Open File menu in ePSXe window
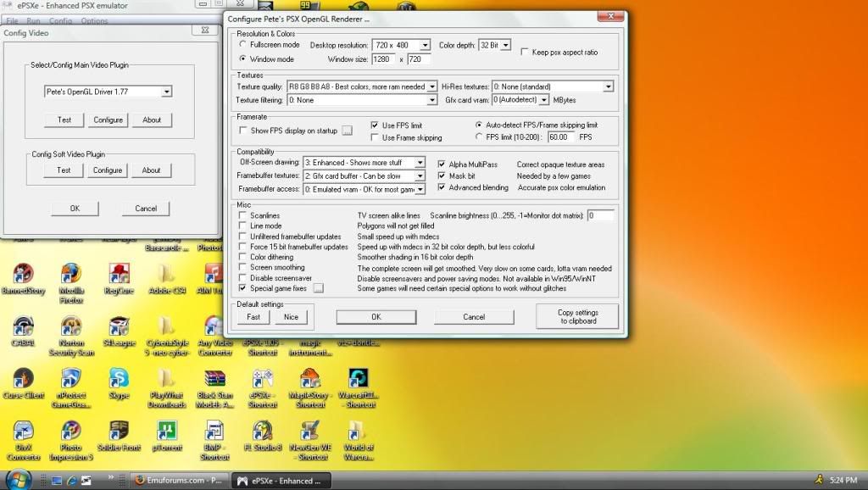 pos(12,20)
